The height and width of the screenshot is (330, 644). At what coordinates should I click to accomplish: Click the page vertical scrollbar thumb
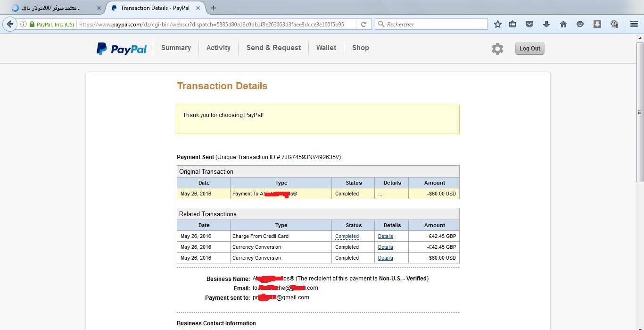[x=640, y=113]
